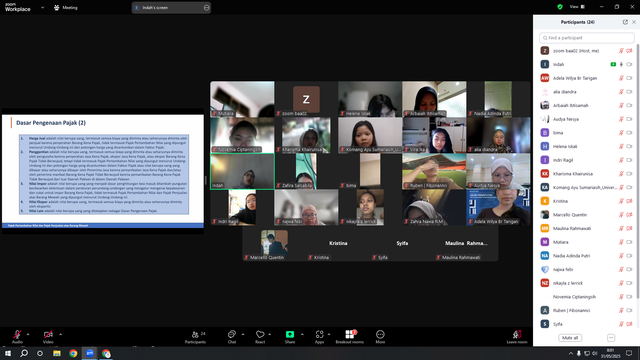
Task: Click the muted mic icon on Helena Iskak's row
Action: [x=621, y=146]
